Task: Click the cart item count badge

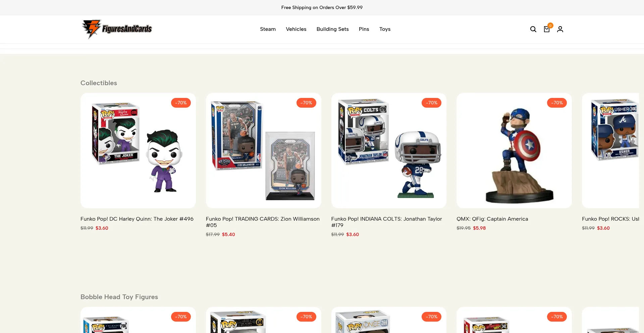Action: (550, 25)
